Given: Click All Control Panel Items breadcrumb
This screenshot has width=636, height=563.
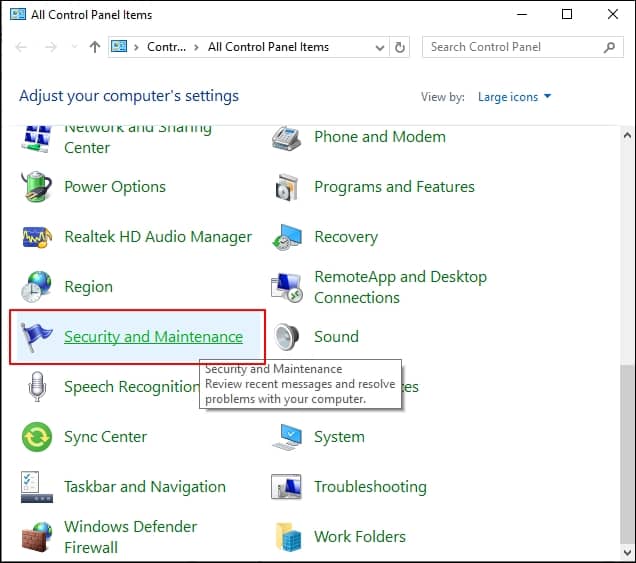Looking at the screenshot, I should coord(268,47).
